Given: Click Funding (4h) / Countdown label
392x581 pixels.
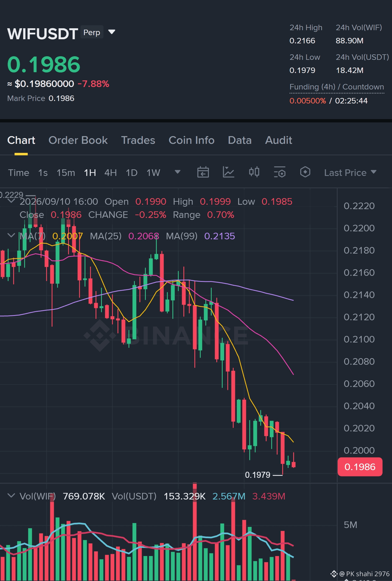Looking at the screenshot, I should [337, 87].
